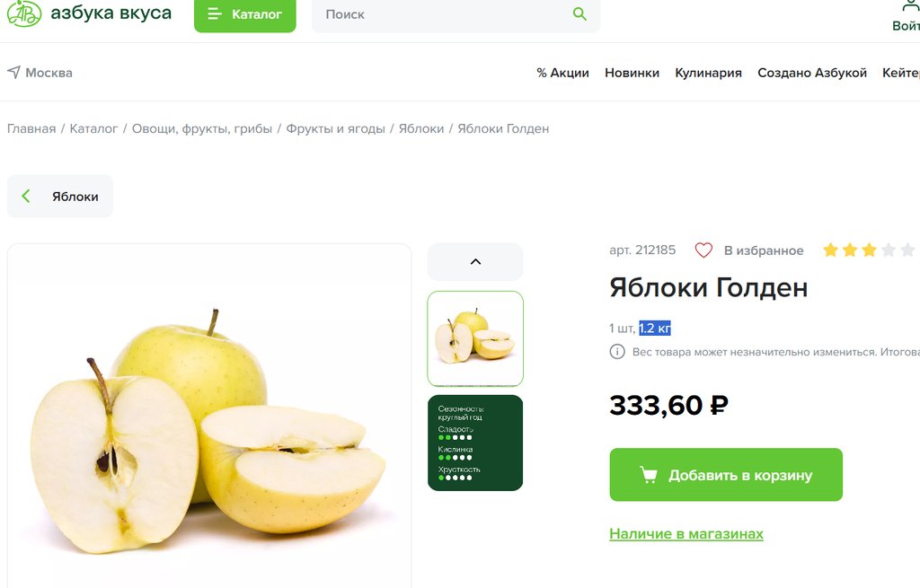Rate product with the third star
The width and height of the screenshot is (920, 588).
869,250
